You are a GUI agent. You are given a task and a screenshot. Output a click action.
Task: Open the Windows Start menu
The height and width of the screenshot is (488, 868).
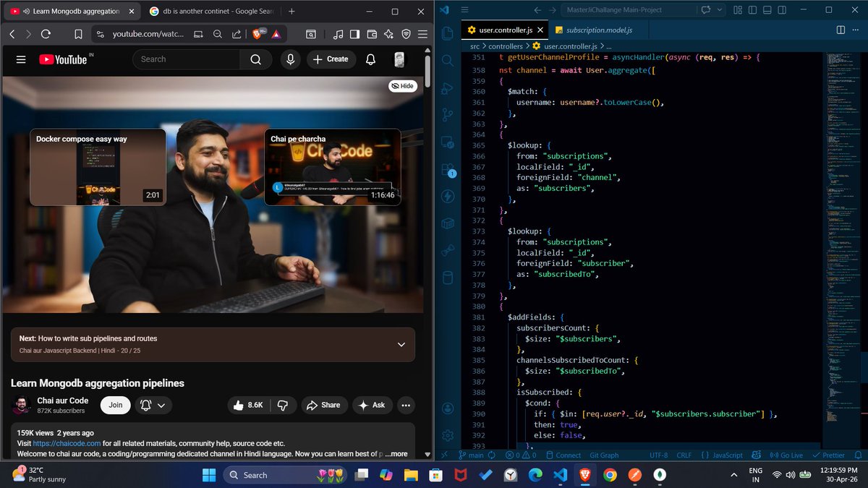(x=209, y=475)
